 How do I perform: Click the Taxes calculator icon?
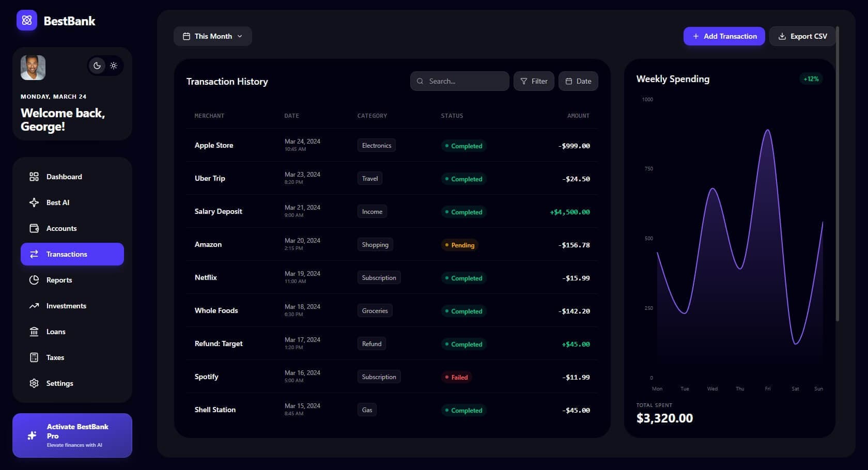point(34,357)
